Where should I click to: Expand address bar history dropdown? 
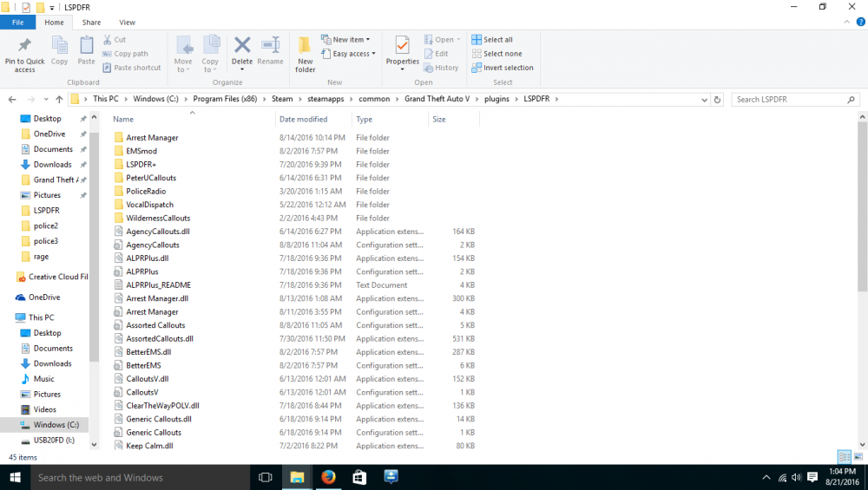pos(704,100)
